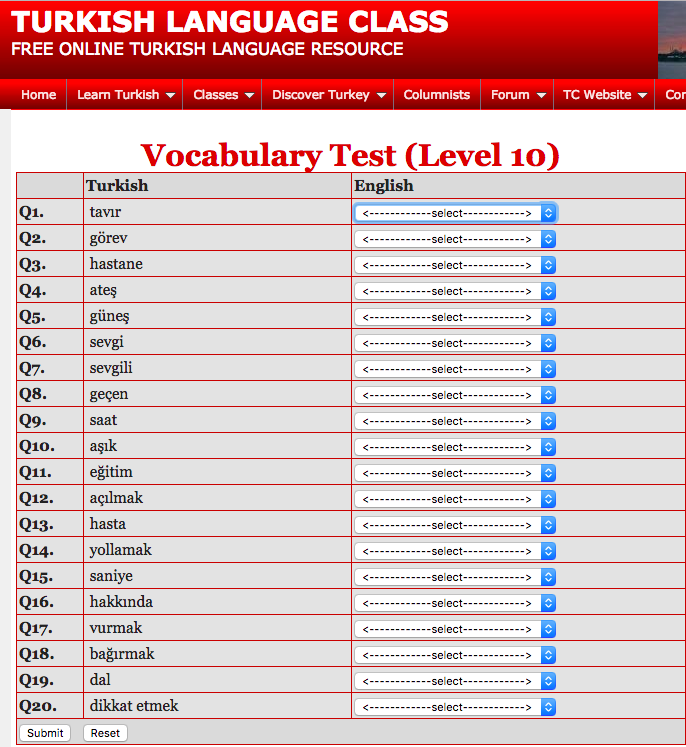The image size is (686, 747).
Task: Open the Q18 bağırmak answer dropdown
Action: [455, 655]
